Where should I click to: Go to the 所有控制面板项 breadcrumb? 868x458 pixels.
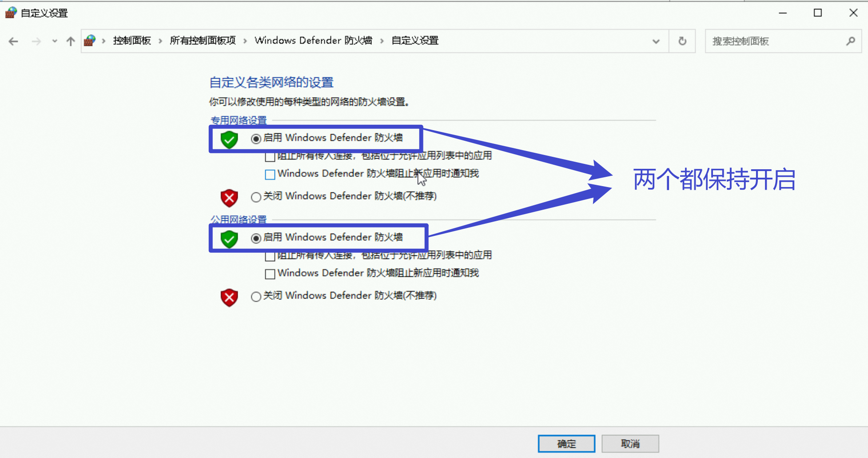(x=203, y=41)
